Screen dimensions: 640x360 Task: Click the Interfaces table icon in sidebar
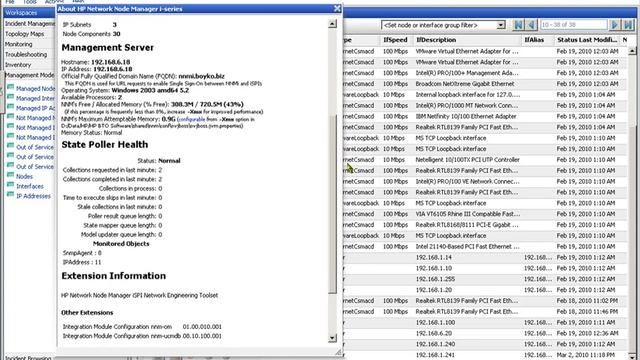pos(10,185)
